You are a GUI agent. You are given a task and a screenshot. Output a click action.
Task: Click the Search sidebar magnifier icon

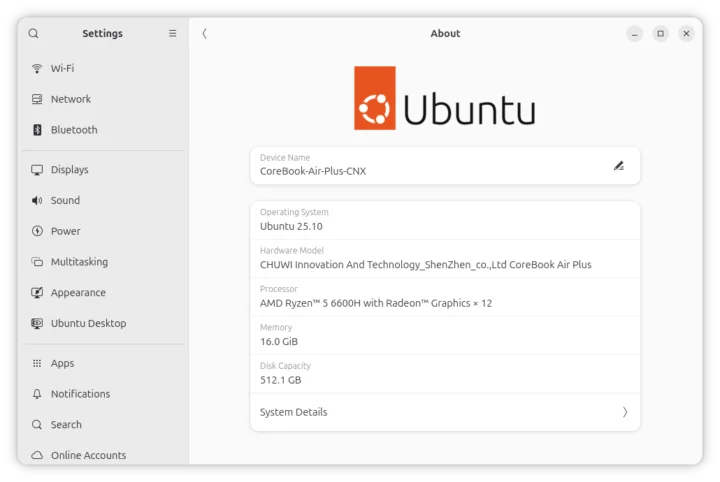click(37, 425)
